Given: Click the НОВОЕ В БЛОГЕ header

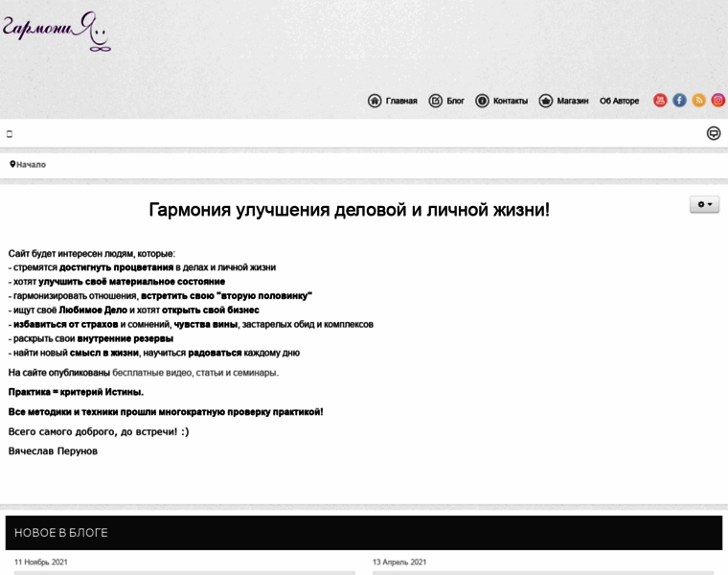Looking at the screenshot, I should (x=60, y=533).
